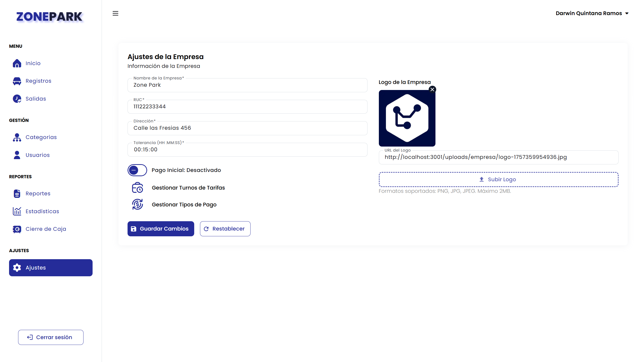The height and width of the screenshot is (362, 644).
Task: Remove logo with the X icon
Action: click(432, 89)
